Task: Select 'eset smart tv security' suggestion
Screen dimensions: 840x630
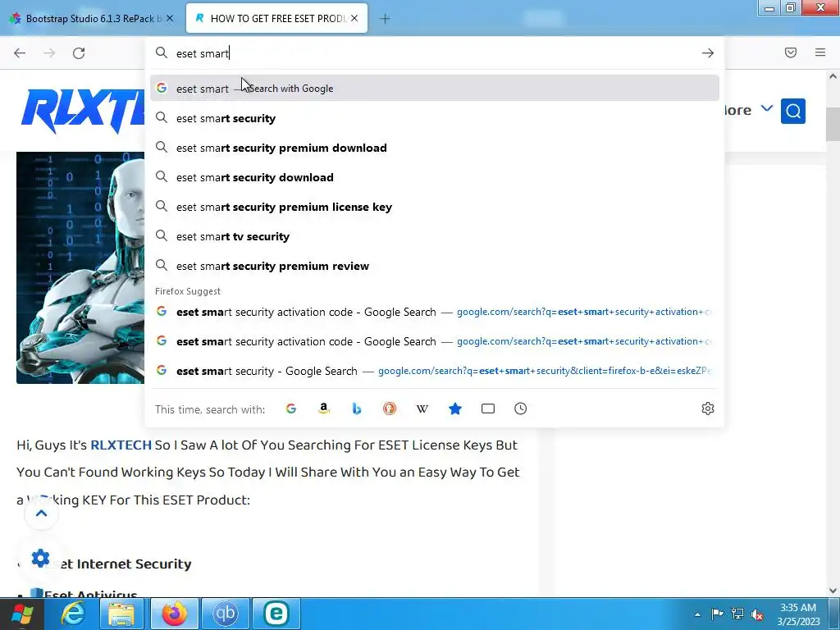Action: (x=435, y=236)
